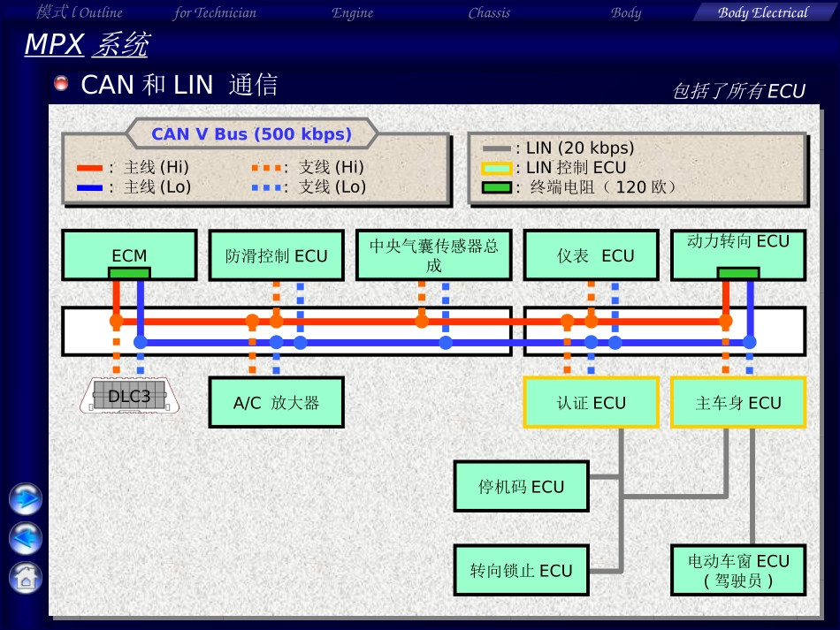Viewport: 840px width, 630px height.
Task: Switch to the Engine tab
Action: 352,12
